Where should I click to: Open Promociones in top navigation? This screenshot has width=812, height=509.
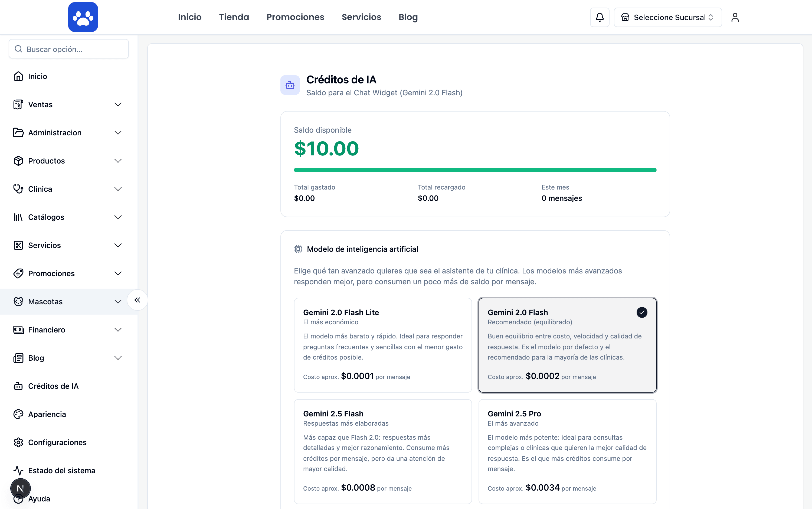pos(295,17)
